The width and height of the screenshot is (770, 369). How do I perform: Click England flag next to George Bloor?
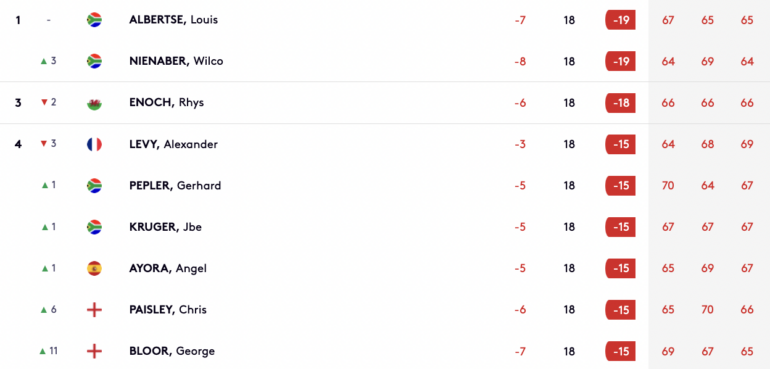point(94,351)
